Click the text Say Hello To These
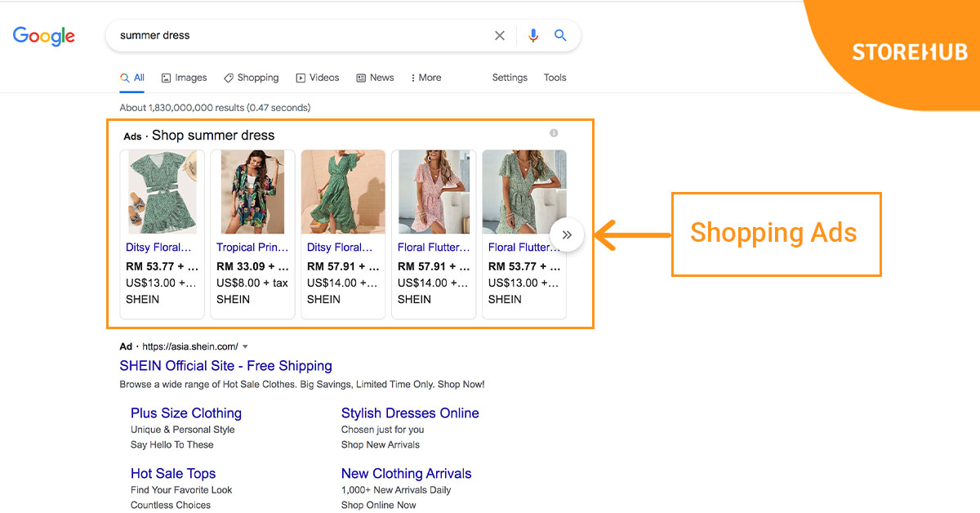The image size is (980, 513). pyautogui.click(x=172, y=445)
